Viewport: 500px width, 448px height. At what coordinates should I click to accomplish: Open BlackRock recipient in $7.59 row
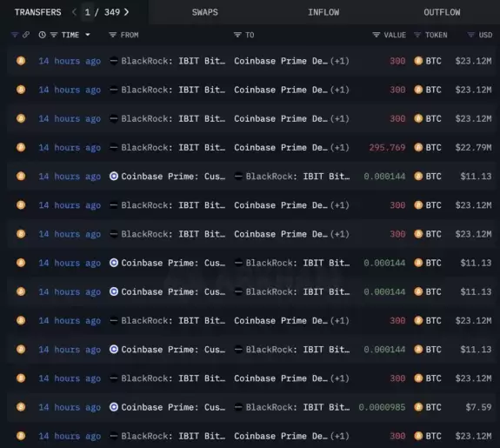(298, 407)
